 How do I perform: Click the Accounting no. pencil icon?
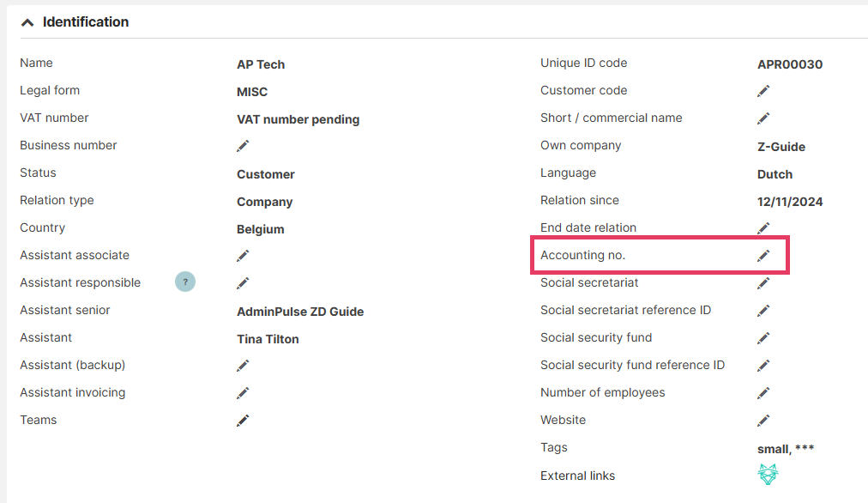click(x=763, y=256)
